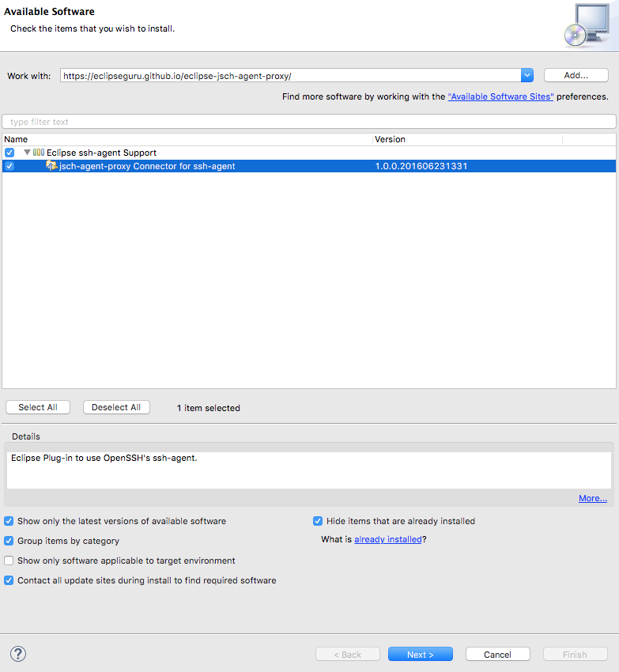This screenshot has height=672, width=619.
Task: Toggle Group items by category checkbox
Action: [x=9, y=541]
